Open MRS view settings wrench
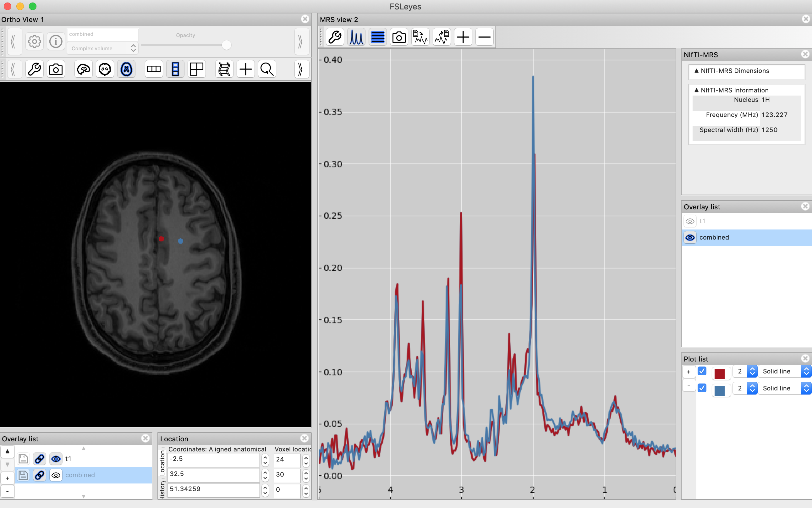The width and height of the screenshot is (812, 508). [x=335, y=37]
